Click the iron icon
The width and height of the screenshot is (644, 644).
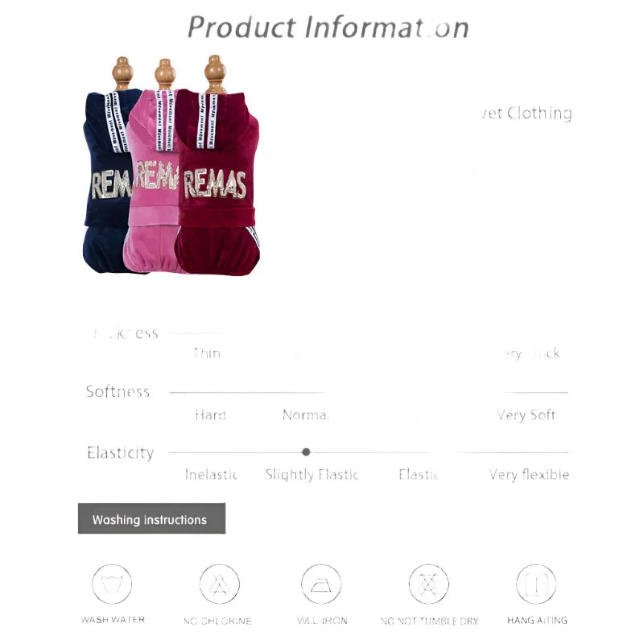pos(321,584)
